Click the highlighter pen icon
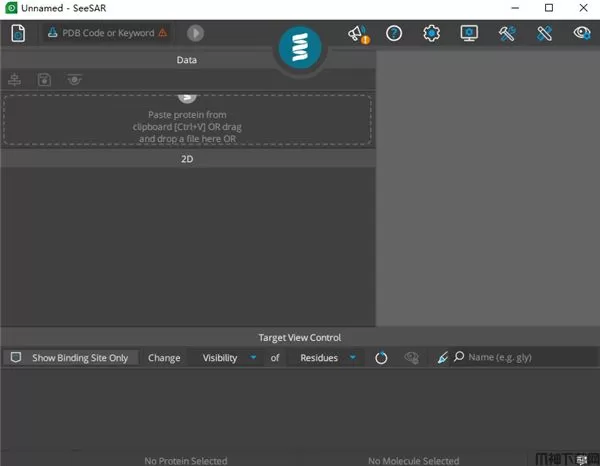The image size is (600, 466). click(442, 358)
